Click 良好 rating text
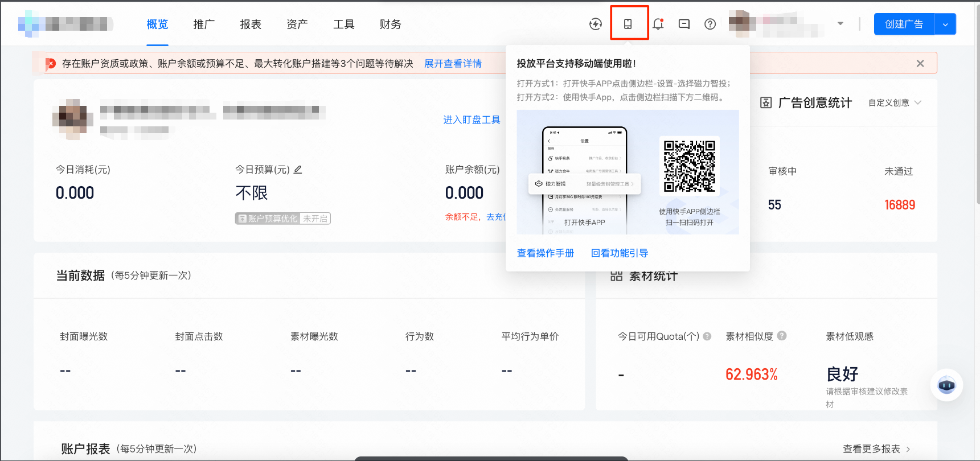 (842, 374)
